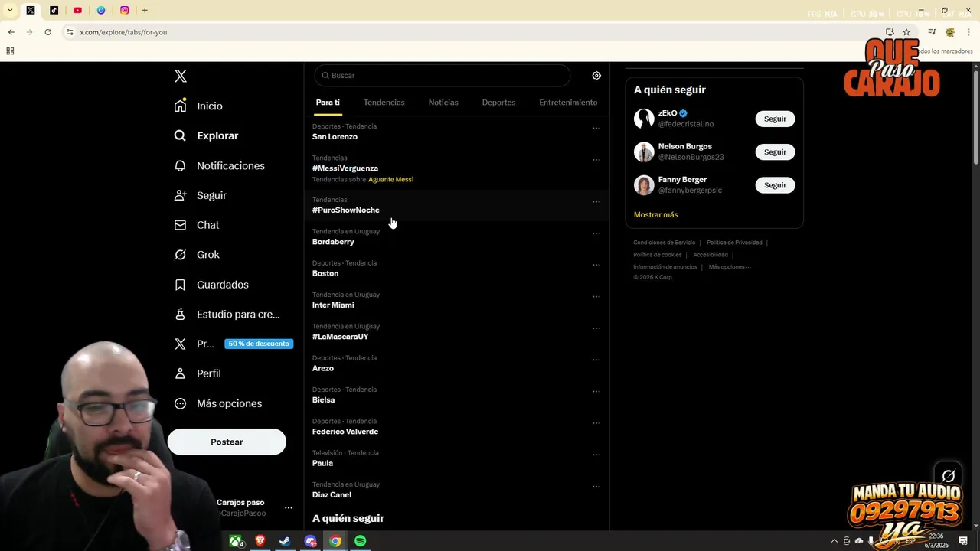Click the X logo in the sidebar

point(181,76)
